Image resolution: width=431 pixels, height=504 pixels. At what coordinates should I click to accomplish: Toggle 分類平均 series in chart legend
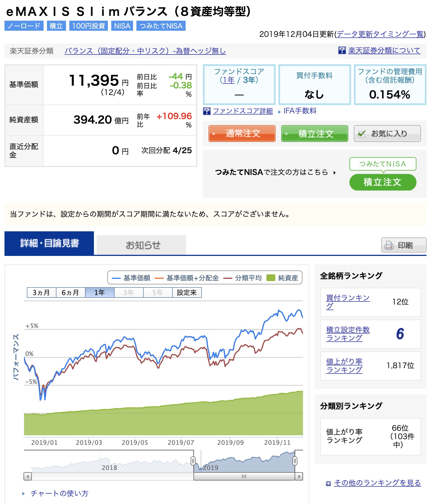coord(242,278)
